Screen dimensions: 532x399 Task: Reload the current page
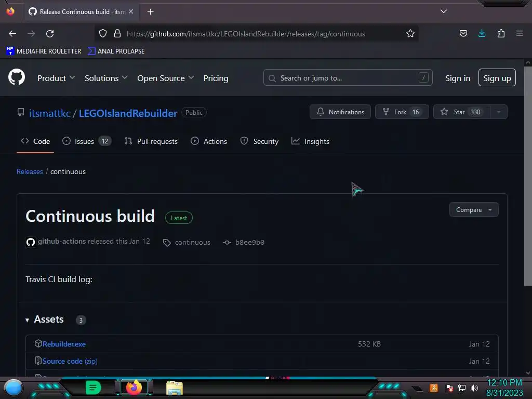[x=50, y=34]
